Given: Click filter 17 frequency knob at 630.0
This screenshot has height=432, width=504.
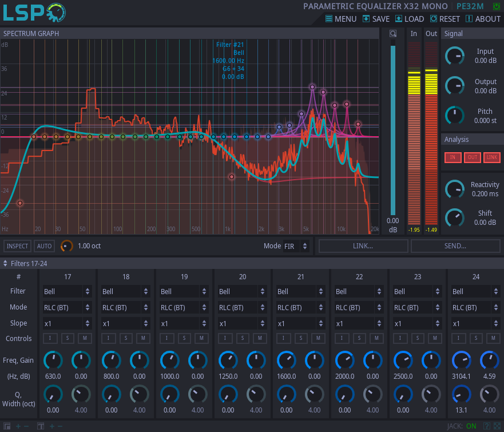Looking at the screenshot, I should tap(53, 360).
